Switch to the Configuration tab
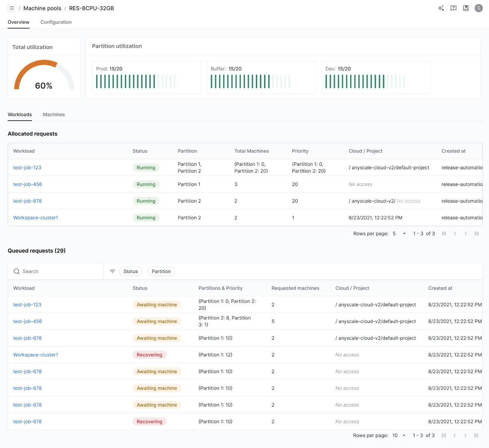489x448 pixels. [56, 22]
